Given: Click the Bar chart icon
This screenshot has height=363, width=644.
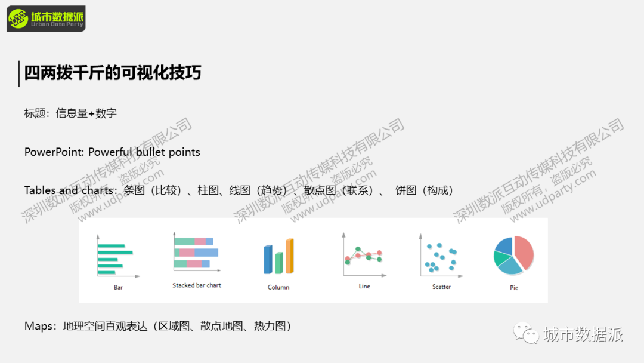Looking at the screenshot, I should pyautogui.click(x=118, y=256).
